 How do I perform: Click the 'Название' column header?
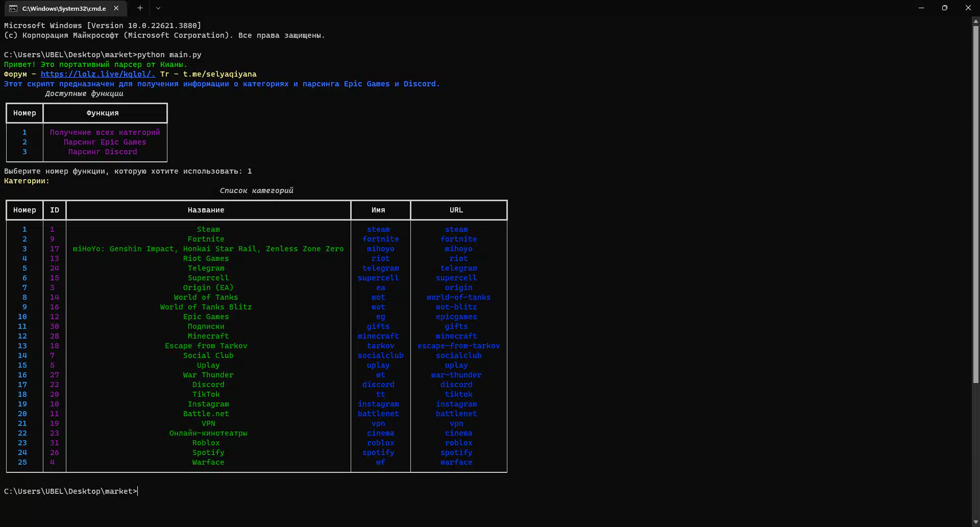click(x=206, y=210)
